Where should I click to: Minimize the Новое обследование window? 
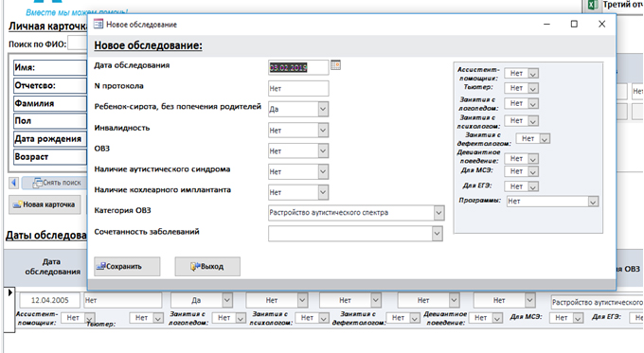546,25
